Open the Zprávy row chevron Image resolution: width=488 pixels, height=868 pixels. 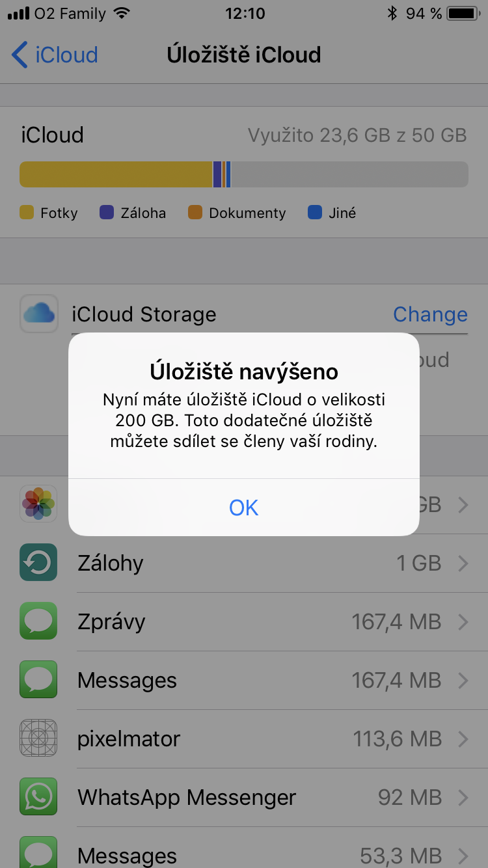coord(463,621)
